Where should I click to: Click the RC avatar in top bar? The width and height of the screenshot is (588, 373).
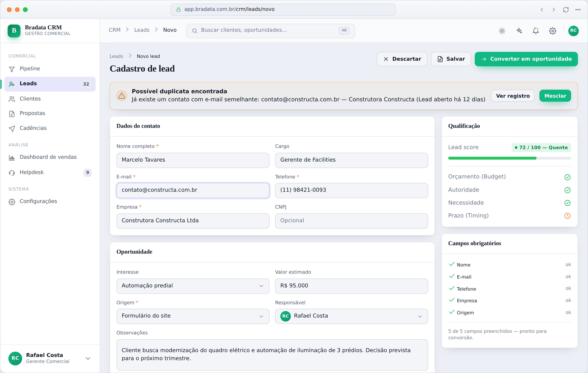pyautogui.click(x=573, y=31)
